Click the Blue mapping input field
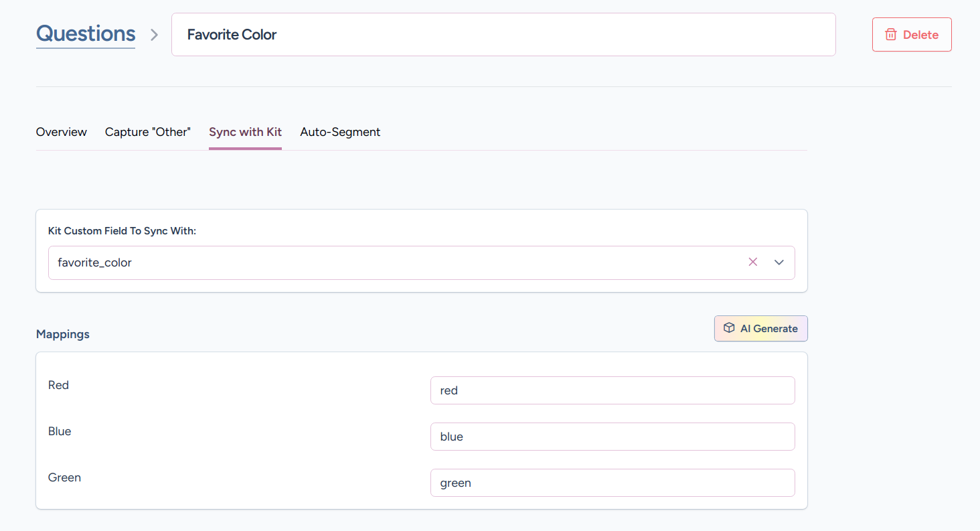Image resolution: width=980 pixels, height=531 pixels. pyautogui.click(x=612, y=437)
